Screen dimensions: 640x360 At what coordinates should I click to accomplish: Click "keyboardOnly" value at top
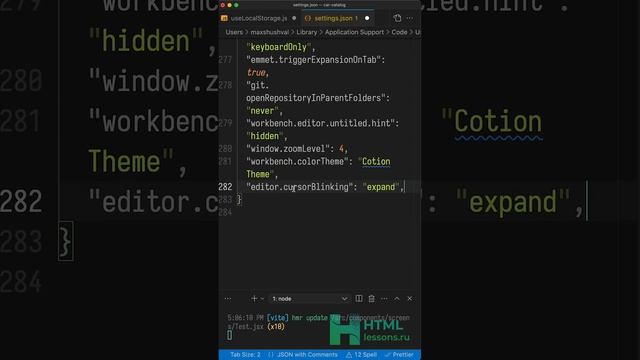pos(279,47)
